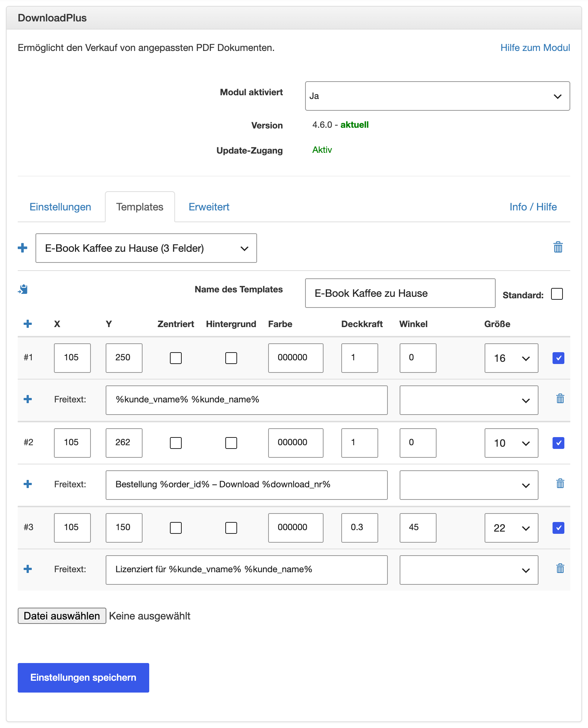Image resolution: width=588 pixels, height=728 pixels.
Task: Delete the selected template with the top trash icon
Action: pos(558,247)
